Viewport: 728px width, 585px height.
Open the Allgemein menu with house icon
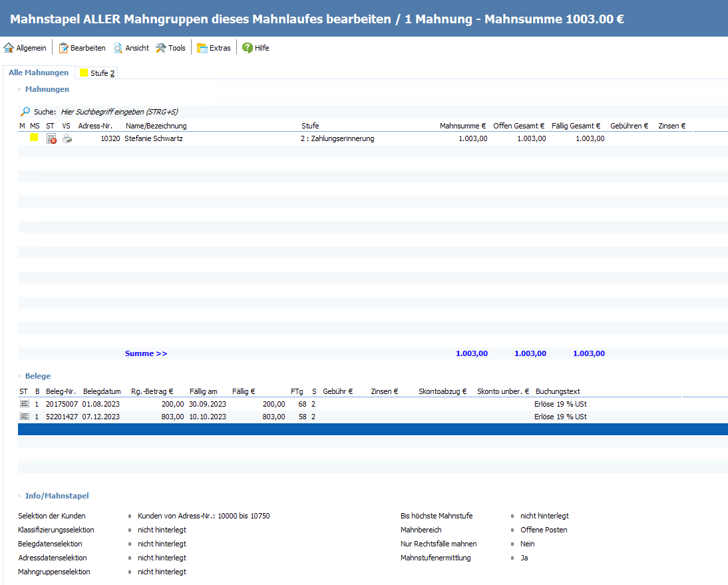(25, 48)
